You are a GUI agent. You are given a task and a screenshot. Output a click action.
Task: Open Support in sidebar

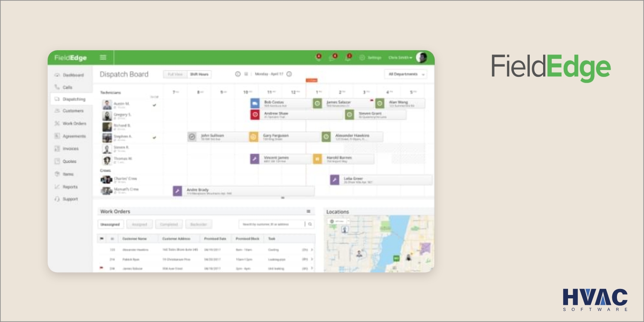click(66, 199)
